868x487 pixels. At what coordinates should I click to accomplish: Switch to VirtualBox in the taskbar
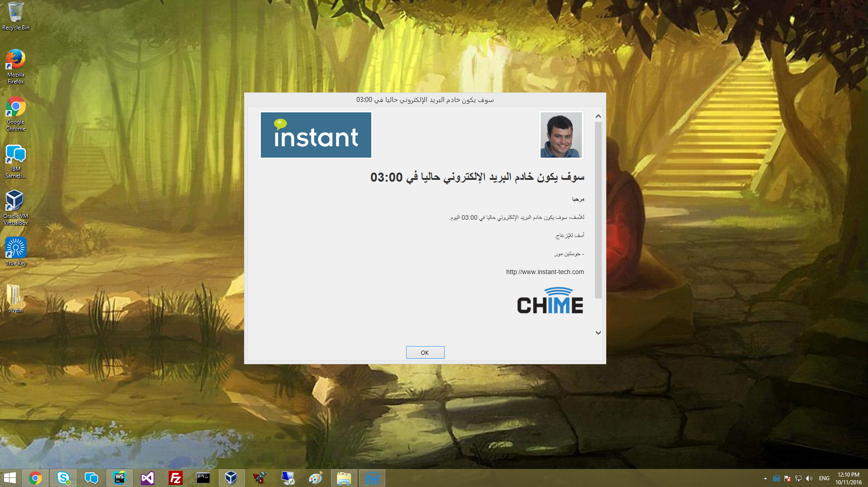coord(231,478)
